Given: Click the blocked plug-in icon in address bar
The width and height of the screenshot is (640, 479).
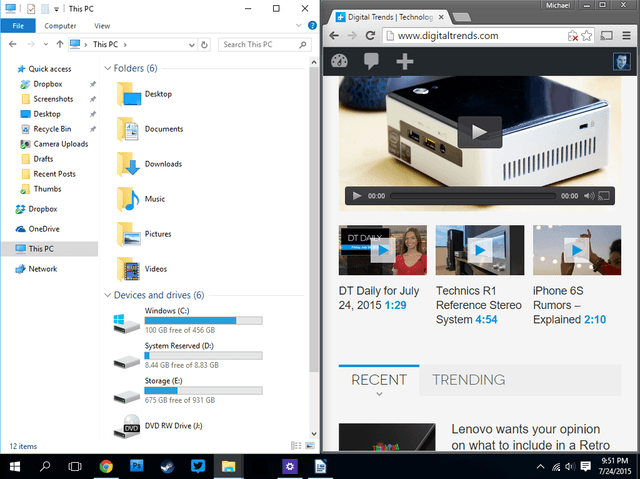Looking at the screenshot, I should click(x=573, y=36).
